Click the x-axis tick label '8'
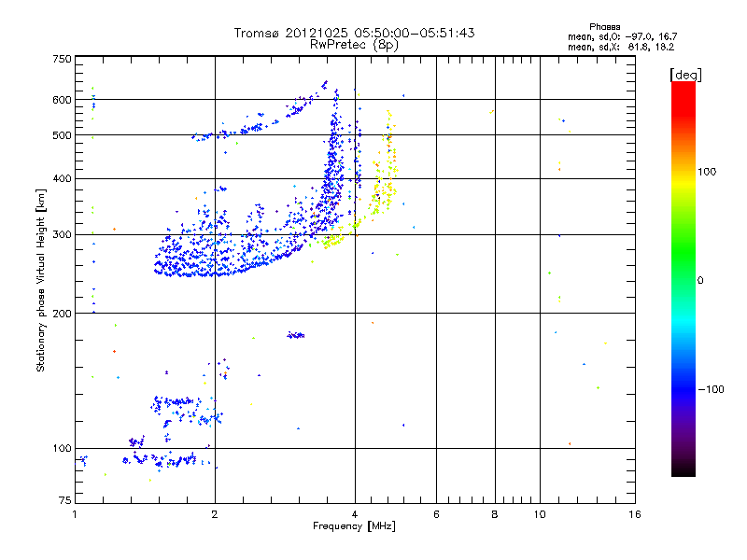 [x=495, y=514]
